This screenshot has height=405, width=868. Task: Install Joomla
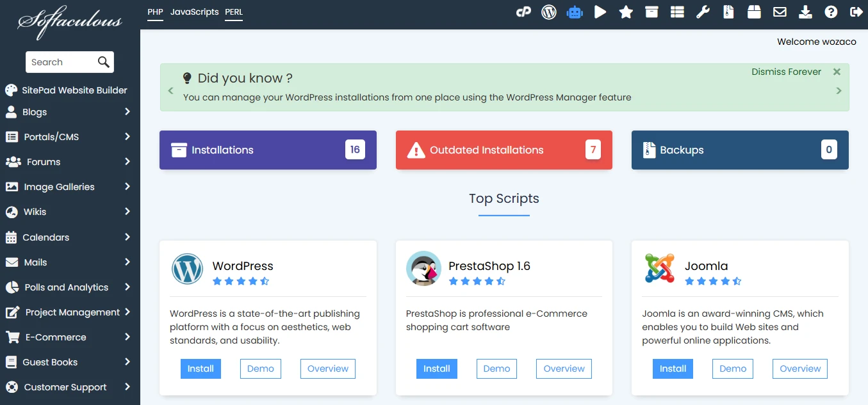673,369
